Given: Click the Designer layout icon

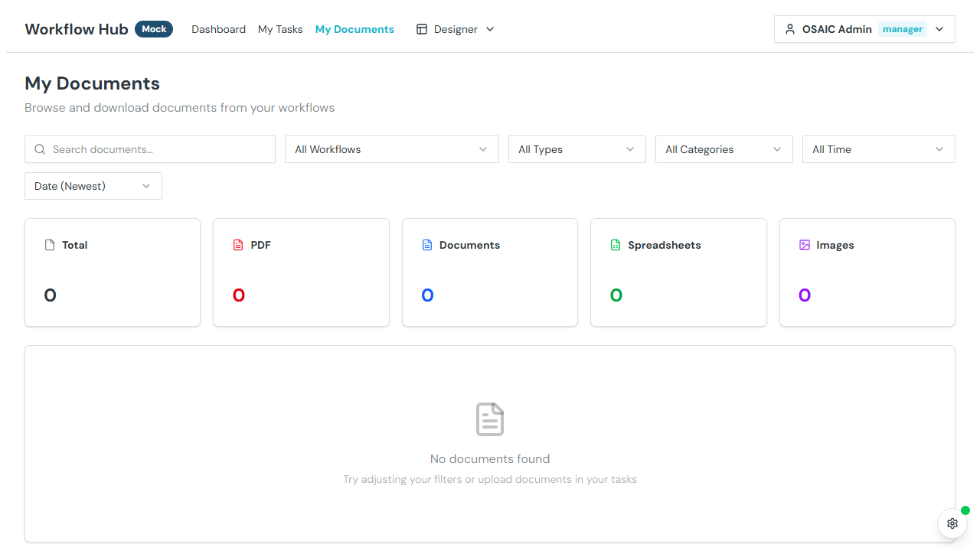Looking at the screenshot, I should pos(422,29).
